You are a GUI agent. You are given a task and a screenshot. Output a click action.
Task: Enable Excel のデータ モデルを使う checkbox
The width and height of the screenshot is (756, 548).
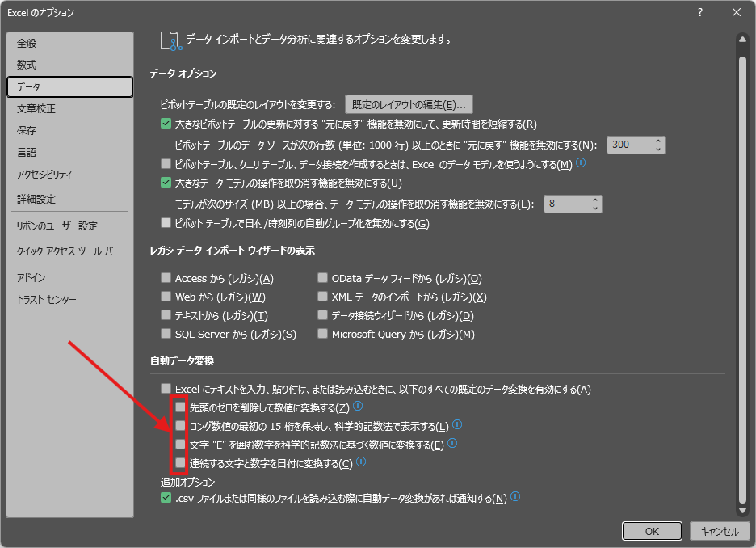(166, 163)
